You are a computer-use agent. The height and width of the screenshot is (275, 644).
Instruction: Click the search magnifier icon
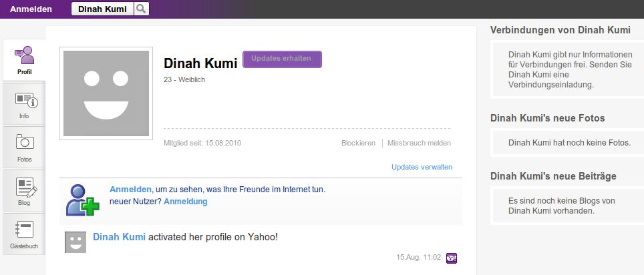(x=141, y=9)
